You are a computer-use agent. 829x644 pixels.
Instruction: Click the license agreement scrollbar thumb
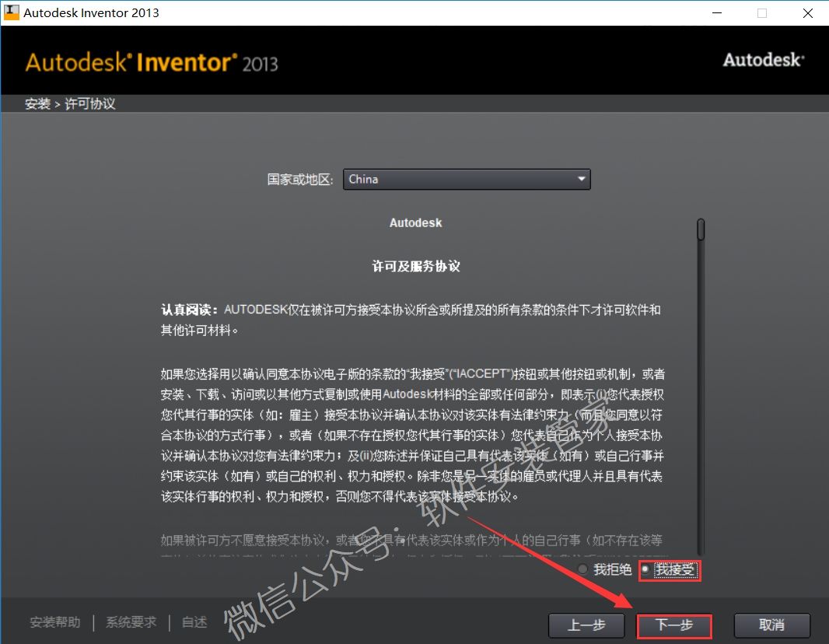(701, 229)
